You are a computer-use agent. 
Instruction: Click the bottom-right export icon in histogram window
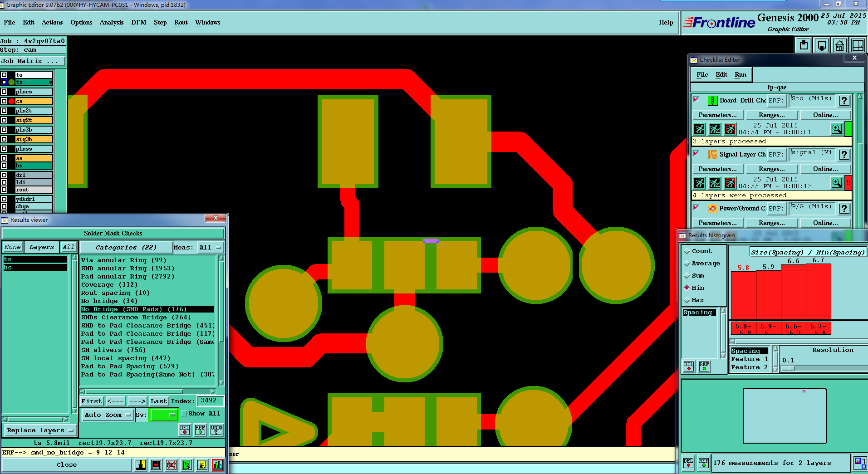(859, 463)
